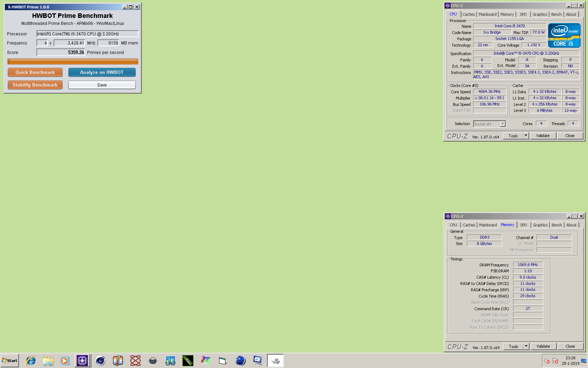
Task: Click the Intel Core i5 logo in CPU-Z
Action: click(564, 35)
